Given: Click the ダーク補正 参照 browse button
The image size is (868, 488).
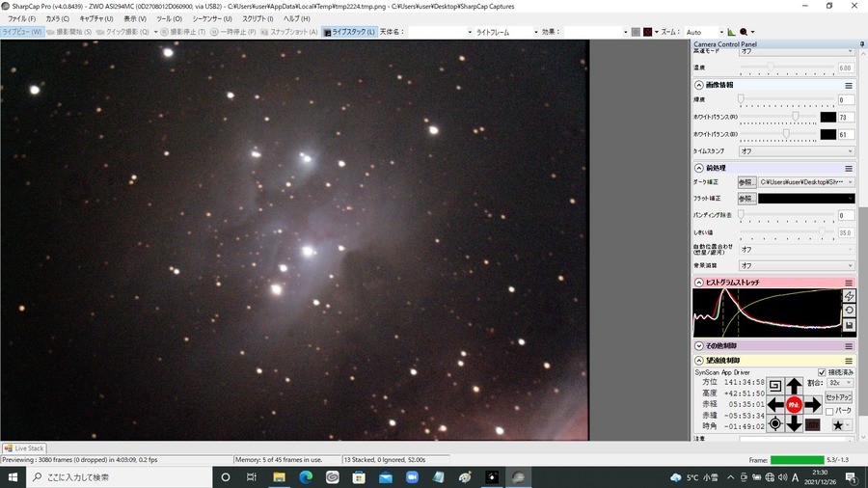Looking at the screenshot, I should (x=746, y=182).
